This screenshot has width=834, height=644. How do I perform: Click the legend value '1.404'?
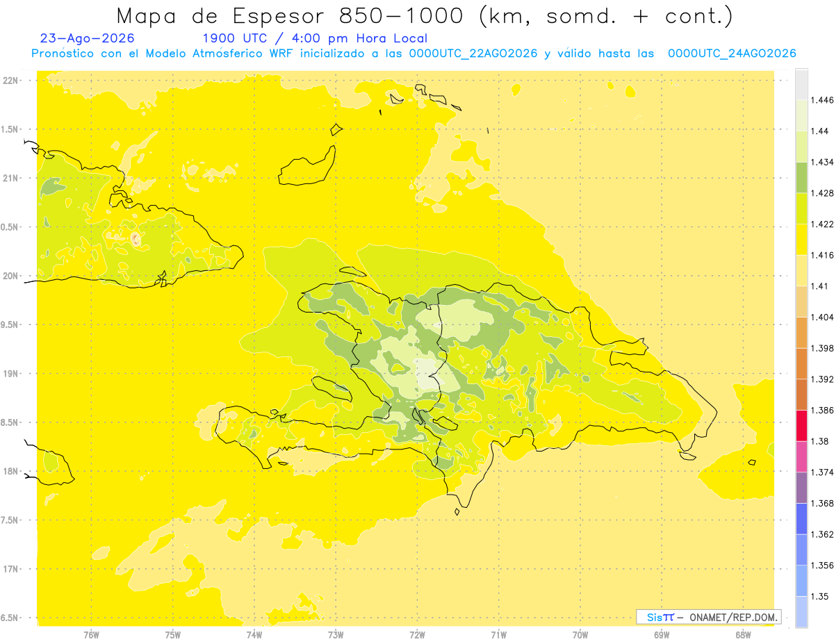(x=821, y=317)
